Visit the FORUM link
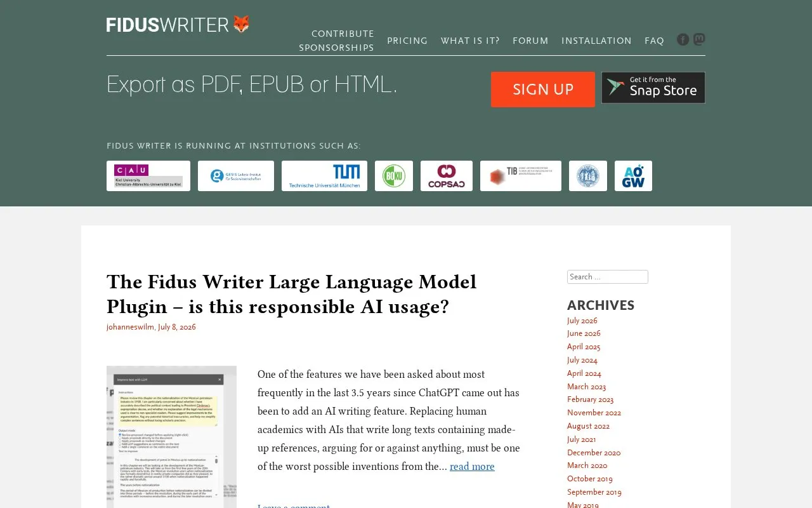 (x=530, y=41)
